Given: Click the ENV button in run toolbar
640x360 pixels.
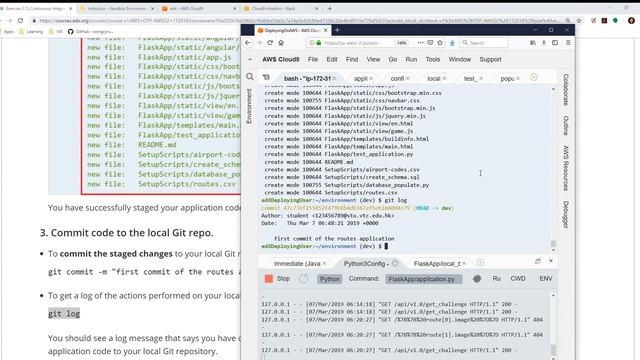Looking at the screenshot, I should 546,278.
